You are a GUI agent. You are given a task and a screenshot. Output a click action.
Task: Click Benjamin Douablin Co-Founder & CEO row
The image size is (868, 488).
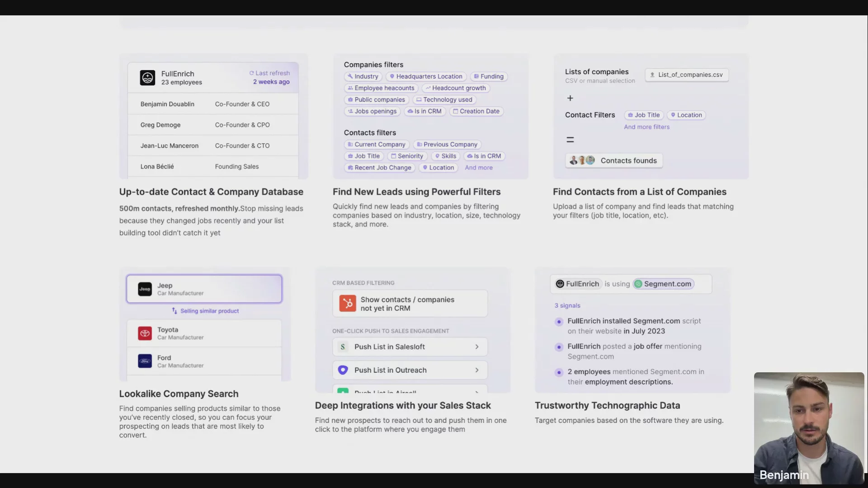[213, 104]
